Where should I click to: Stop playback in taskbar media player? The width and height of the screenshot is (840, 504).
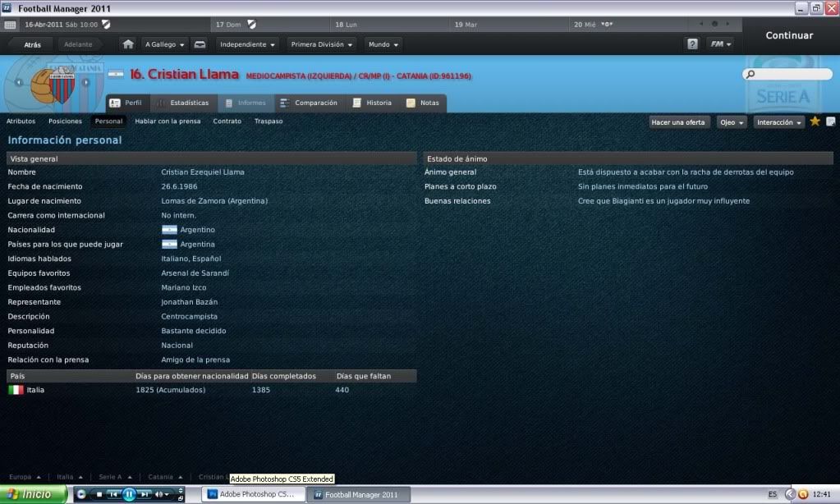click(x=99, y=494)
